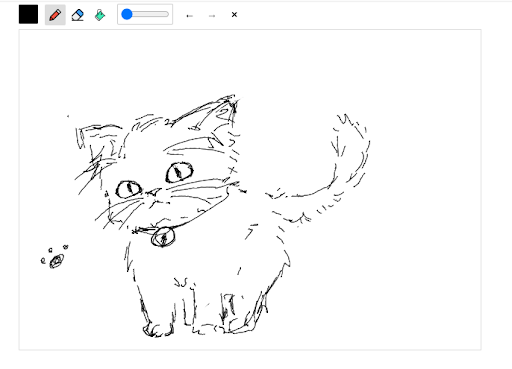
Task: Open the black color swatch picker
Action: click(28, 14)
